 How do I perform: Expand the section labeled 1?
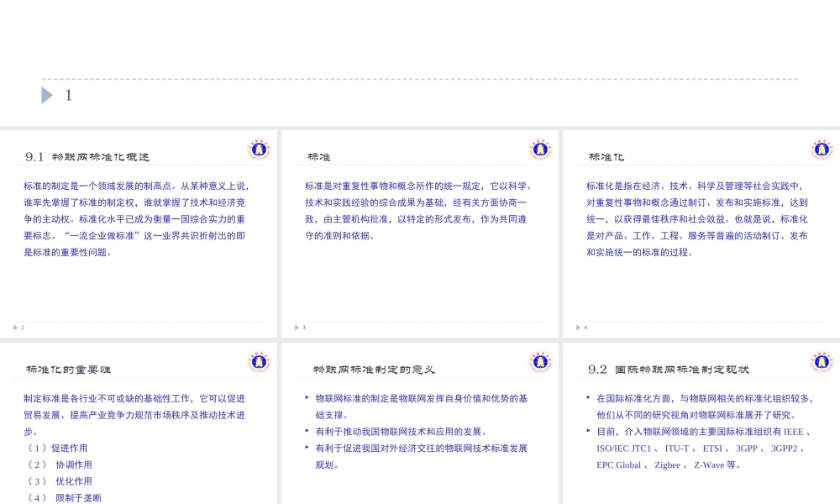(46, 95)
